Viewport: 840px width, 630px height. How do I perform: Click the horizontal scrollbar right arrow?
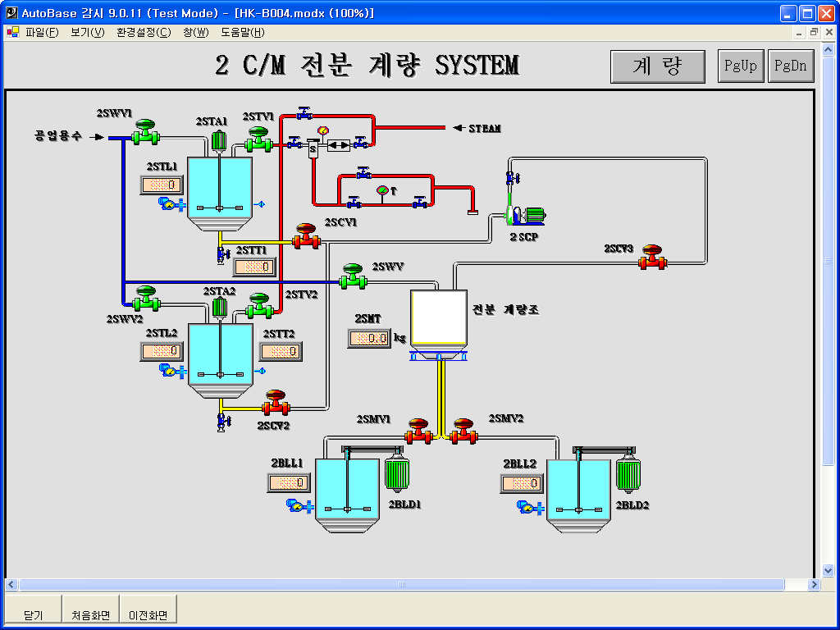pyautogui.click(x=814, y=585)
